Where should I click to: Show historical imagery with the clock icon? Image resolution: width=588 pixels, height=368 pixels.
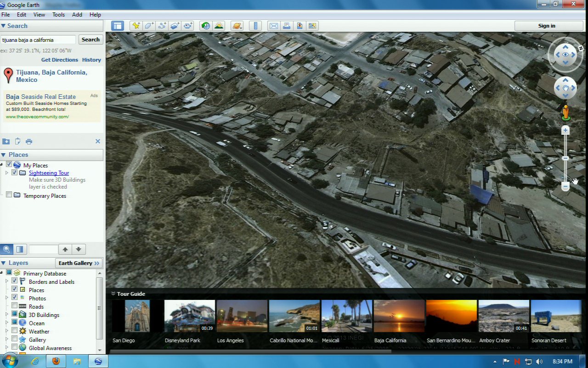206,26
